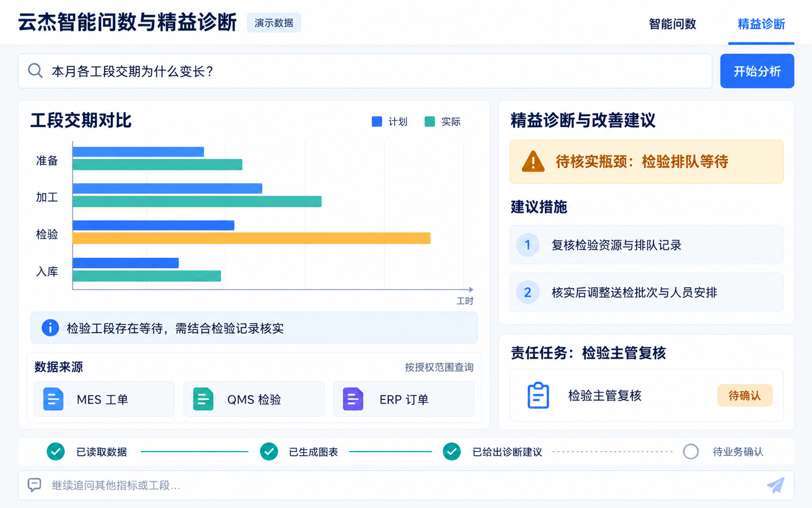Click the 检验 axis label in chart
This screenshot has height=508, width=812.
47,235
